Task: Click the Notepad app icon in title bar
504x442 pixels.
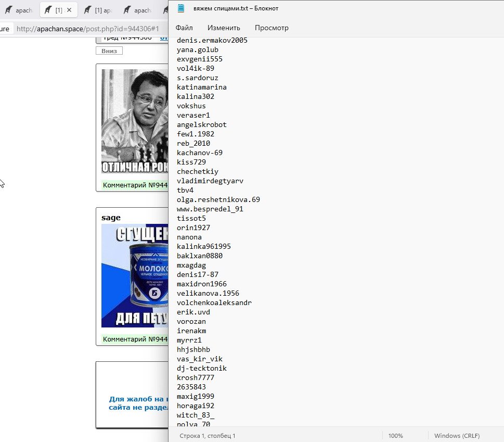Action: pyautogui.click(x=181, y=8)
